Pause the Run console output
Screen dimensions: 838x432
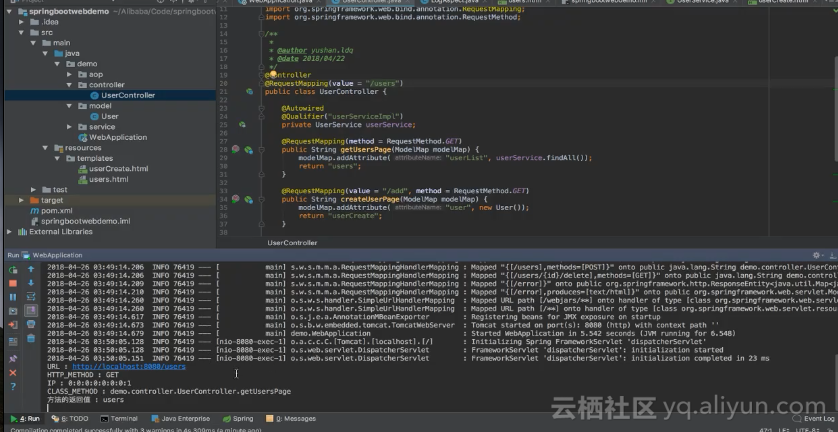(13, 297)
